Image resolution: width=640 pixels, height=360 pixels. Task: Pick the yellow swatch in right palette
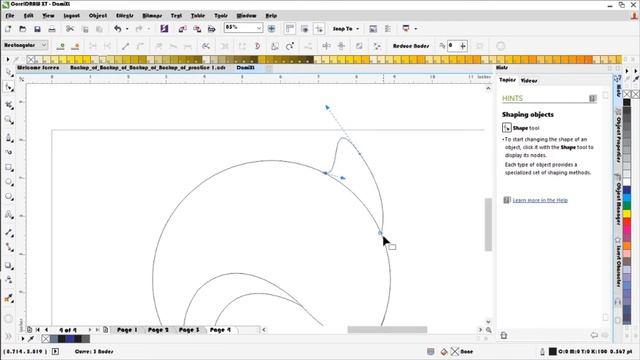(x=627, y=214)
